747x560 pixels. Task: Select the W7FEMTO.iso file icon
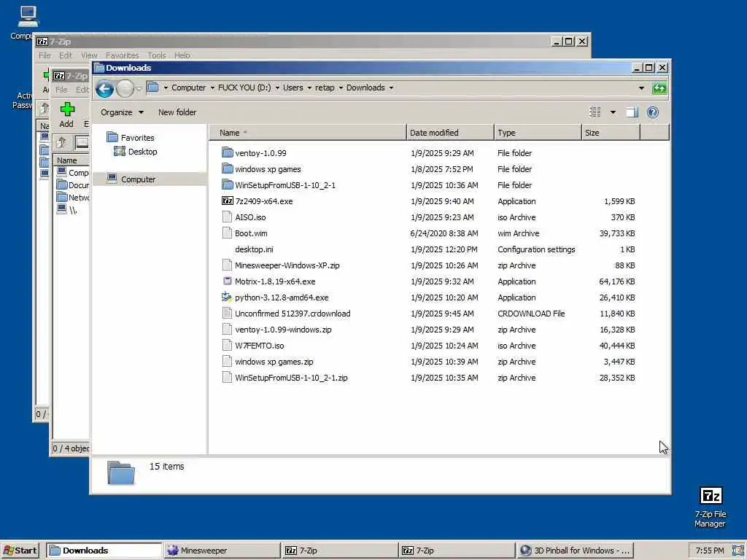click(228, 345)
